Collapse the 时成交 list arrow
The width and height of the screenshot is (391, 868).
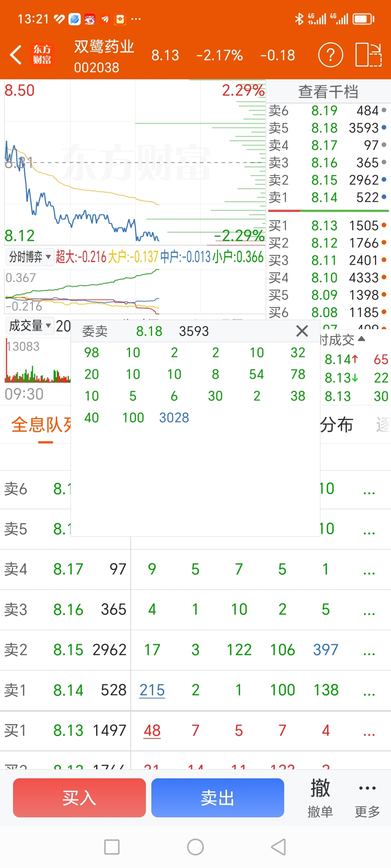click(x=361, y=339)
